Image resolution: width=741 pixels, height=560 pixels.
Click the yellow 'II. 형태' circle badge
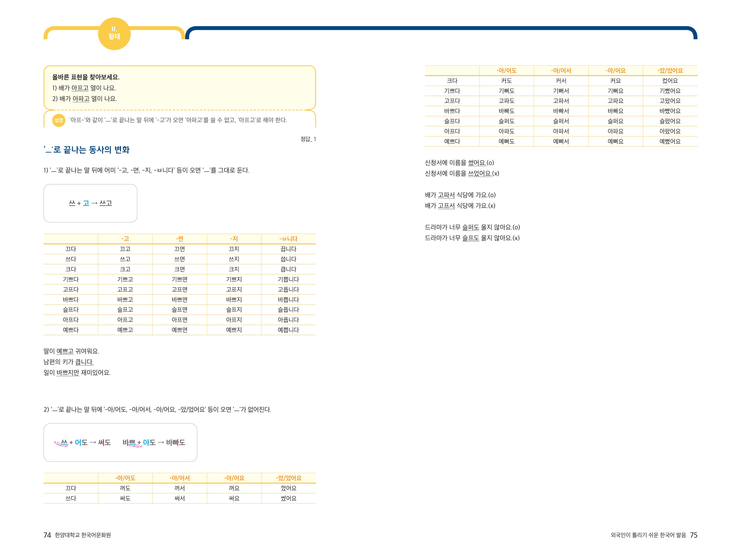click(x=114, y=34)
